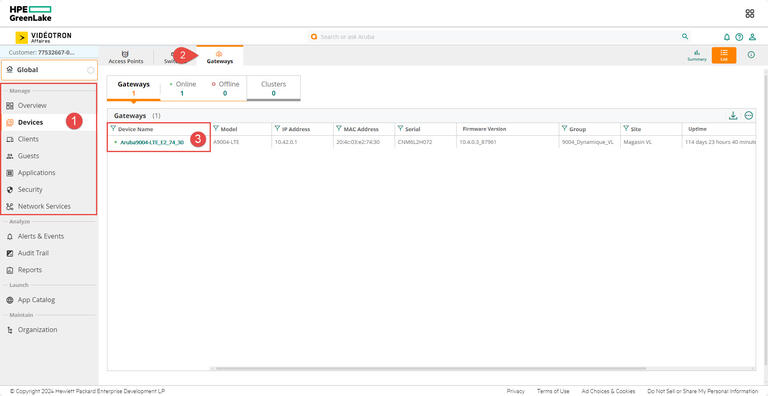Filter by Group column
768x396 pixels.
[564, 128]
